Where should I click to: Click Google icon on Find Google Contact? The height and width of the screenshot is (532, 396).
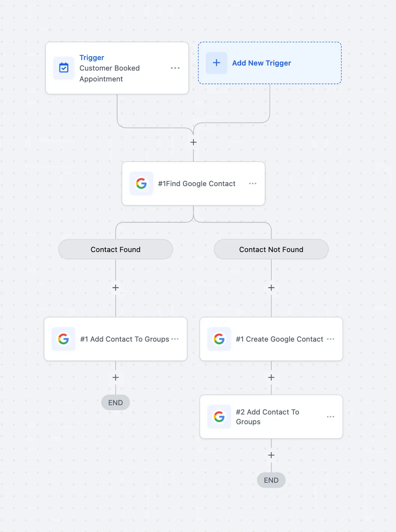(141, 183)
